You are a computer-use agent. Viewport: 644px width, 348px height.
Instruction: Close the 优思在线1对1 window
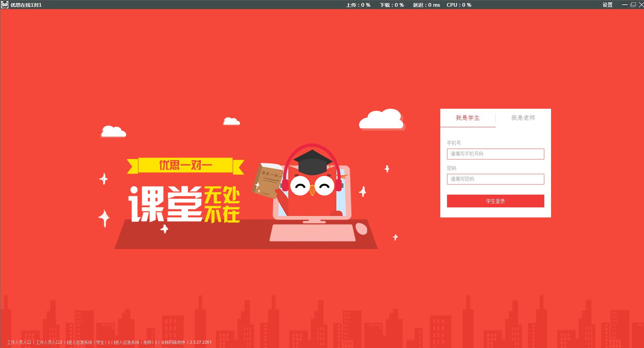click(641, 5)
